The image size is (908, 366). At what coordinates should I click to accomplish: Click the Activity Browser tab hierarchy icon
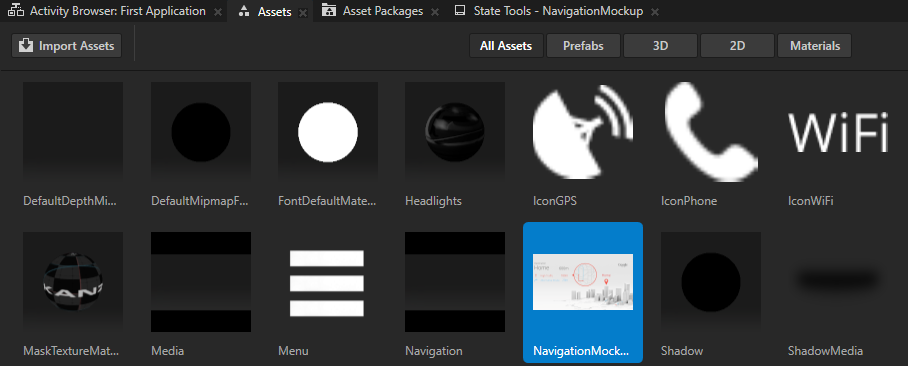tap(16, 11)
